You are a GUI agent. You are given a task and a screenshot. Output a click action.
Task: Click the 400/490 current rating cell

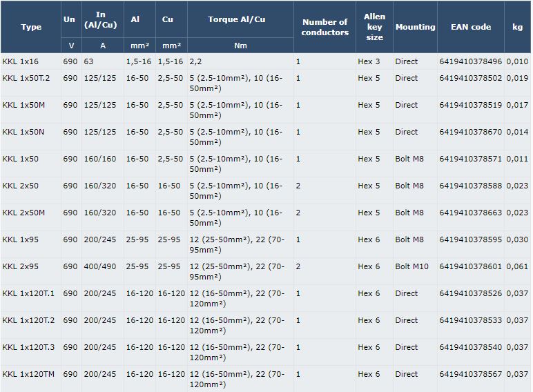[100, 266]
